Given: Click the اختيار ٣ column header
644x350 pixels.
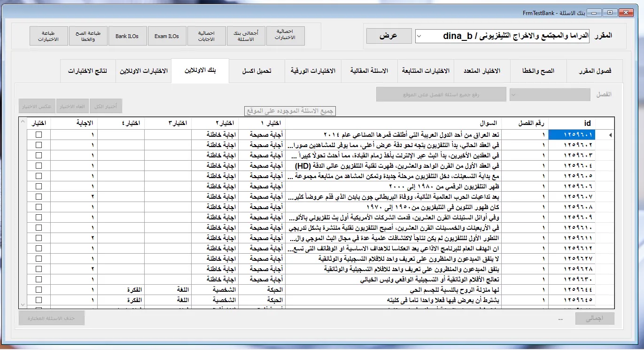Looking at the screenshot, I should tap(168, 123).
